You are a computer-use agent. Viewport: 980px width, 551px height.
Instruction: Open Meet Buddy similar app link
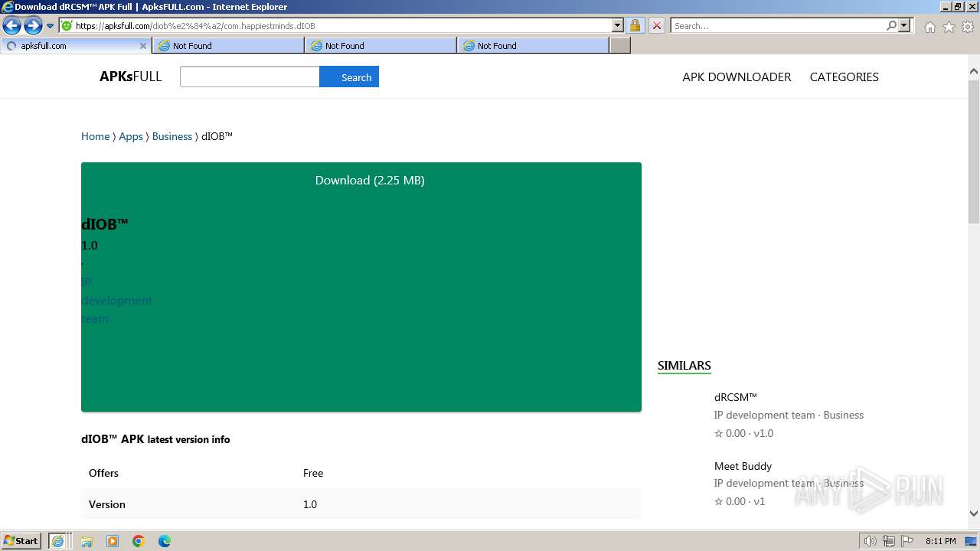tap(743, 466)
